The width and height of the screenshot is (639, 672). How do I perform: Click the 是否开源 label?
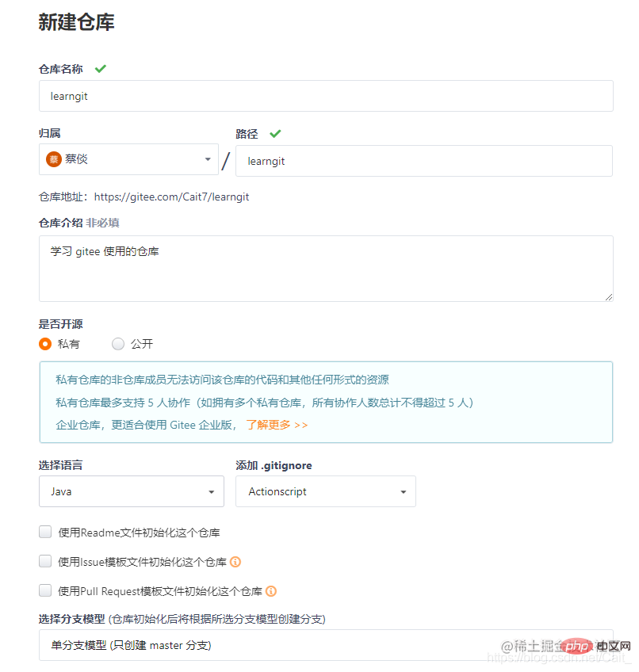pos(60,324)
